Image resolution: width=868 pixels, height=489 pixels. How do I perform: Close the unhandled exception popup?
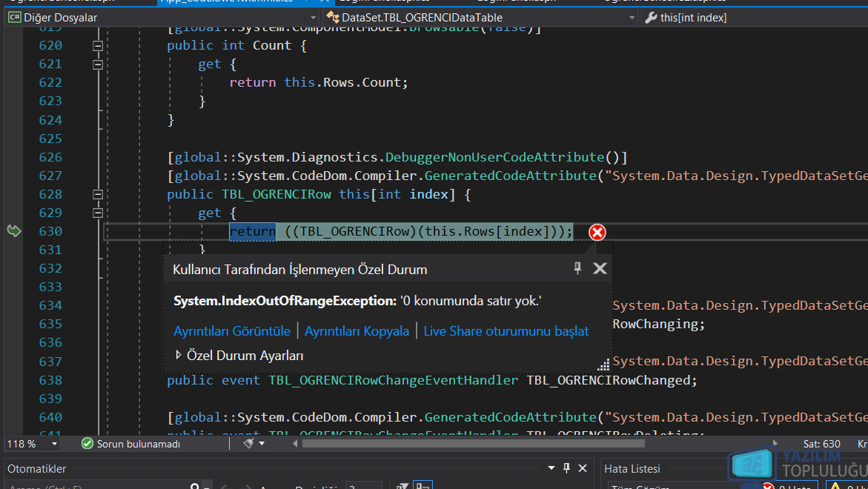(600, 269)
